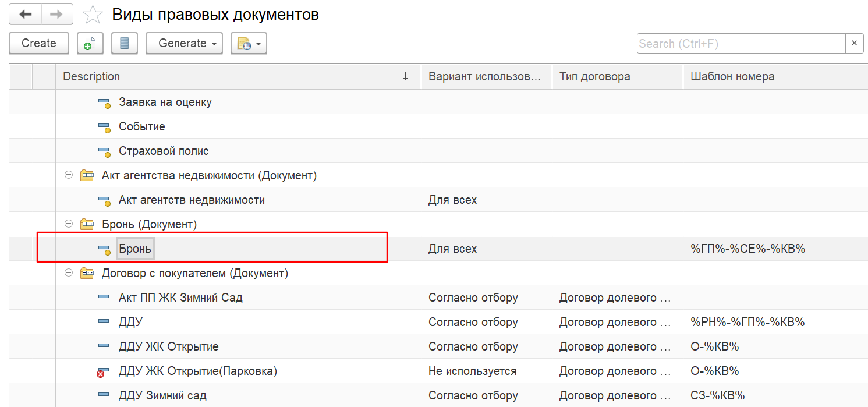This screenshot has height=407, width=868.
Task: Focus the Search (Ctrl+F) input field
Action: (741, 44)
